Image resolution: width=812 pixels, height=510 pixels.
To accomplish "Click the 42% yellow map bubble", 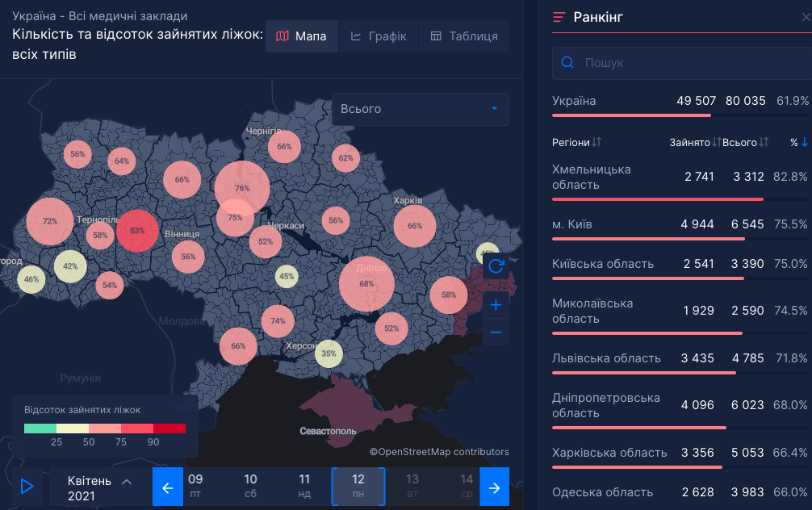I will click(70, 266).
